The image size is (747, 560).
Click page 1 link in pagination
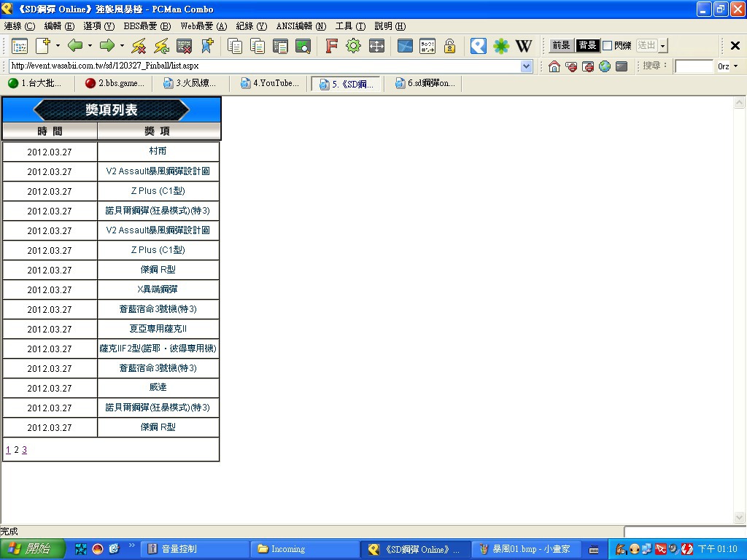click(8, 450)
